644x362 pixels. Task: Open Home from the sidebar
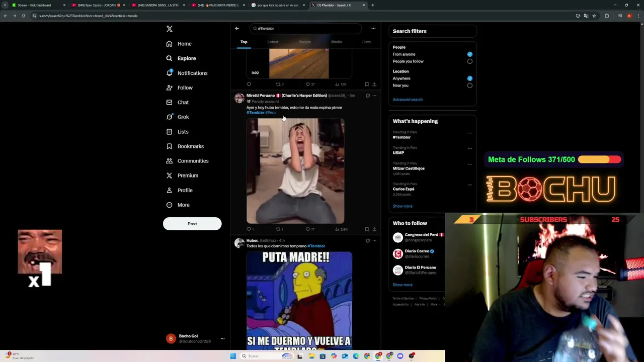tap(179, 44)
